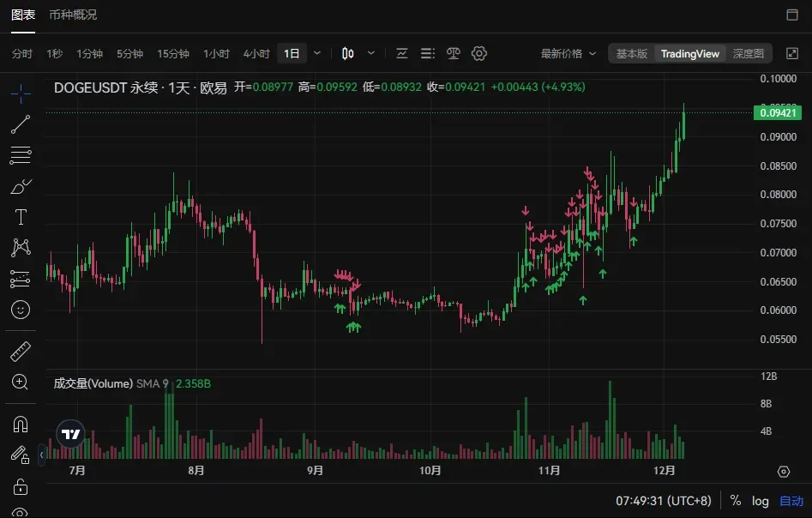The height and width of the screenshot is (518, 812).
Task: Click the 0.10000 price axis label
Action: (x=779, y=79)
